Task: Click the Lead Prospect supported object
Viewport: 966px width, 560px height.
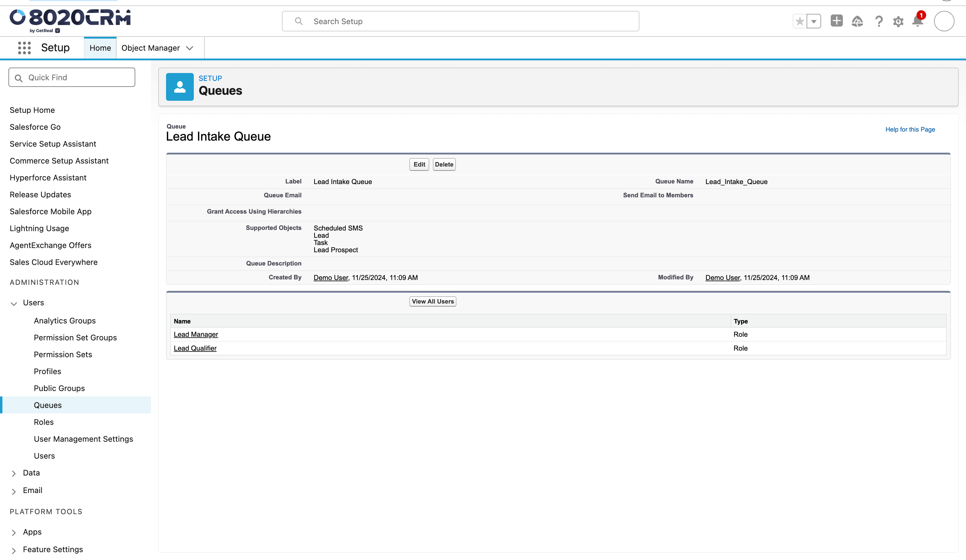Action: click(335, 250)
